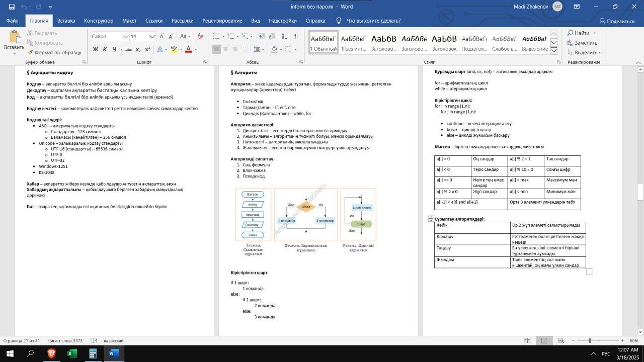Click the zoom slider in status bar
This screenshot has width=644, height=362.
tap(599, 340)
